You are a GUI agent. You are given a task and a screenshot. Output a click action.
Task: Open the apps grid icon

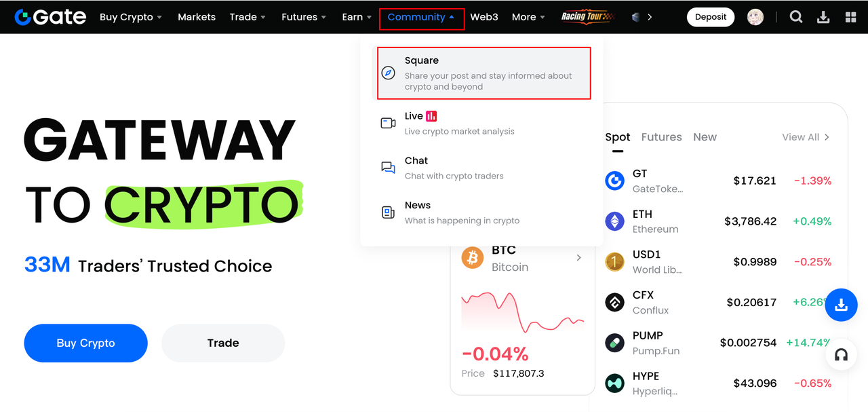851,17
